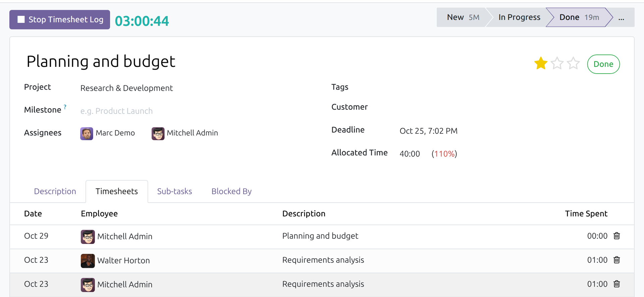Viewport: 644px width, 297px height.
Task: Open the Description tab
Action: click(55, 192)
